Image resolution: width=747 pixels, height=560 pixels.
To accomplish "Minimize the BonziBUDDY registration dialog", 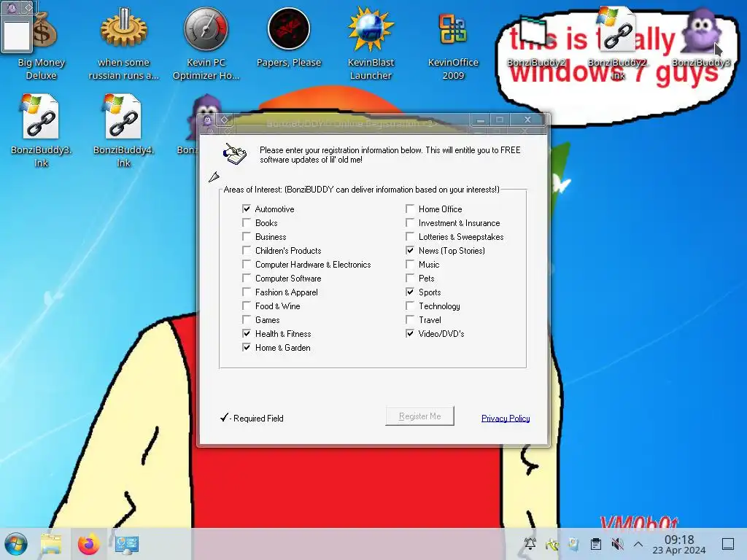I will 481,120.
